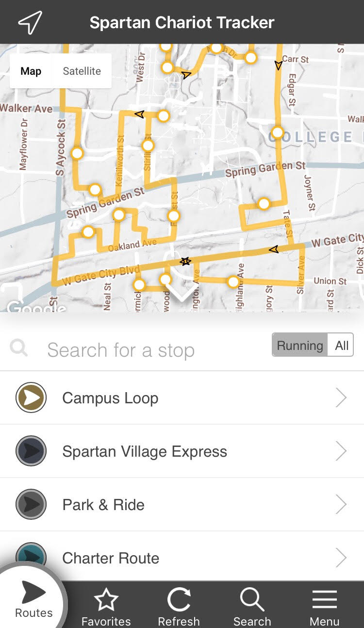Show All routes filter
Viewport: 364px width, 628px height.
point(342,346)
